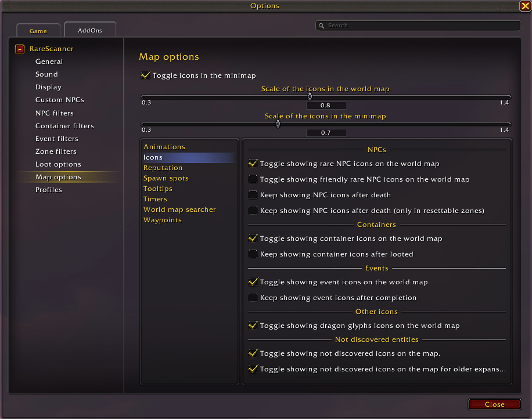This screenshot has width=532, height=419.
Task: Click the world map scale value box
Action: [x=326, y=106]
